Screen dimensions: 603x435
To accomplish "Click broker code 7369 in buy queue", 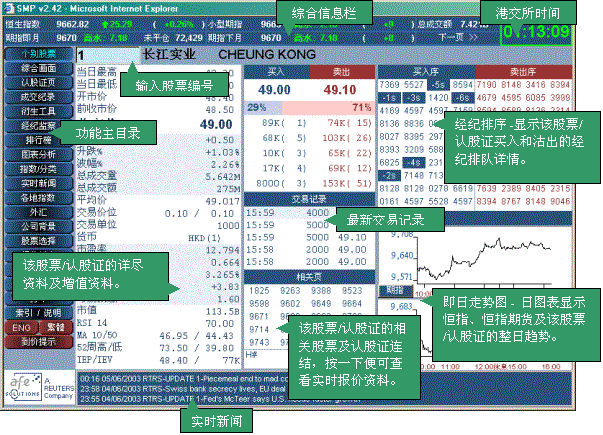I will click(389, 85).
